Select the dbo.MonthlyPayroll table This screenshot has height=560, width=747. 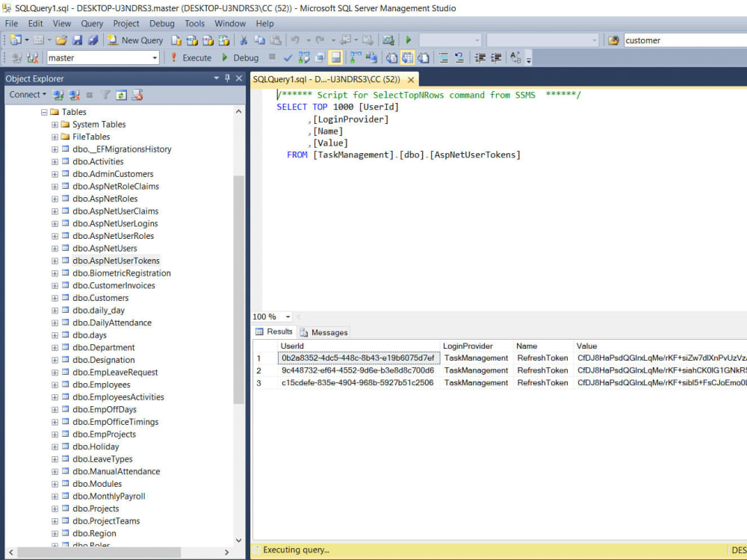click(108, 496)
